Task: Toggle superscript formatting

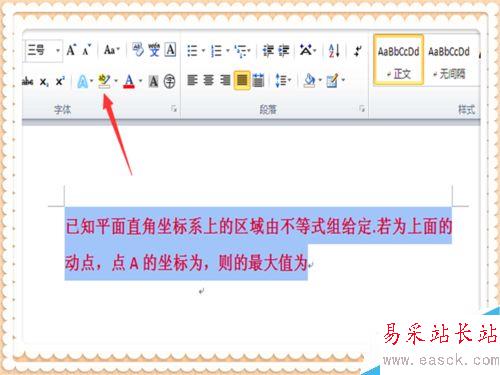Action: pos(60,81)
